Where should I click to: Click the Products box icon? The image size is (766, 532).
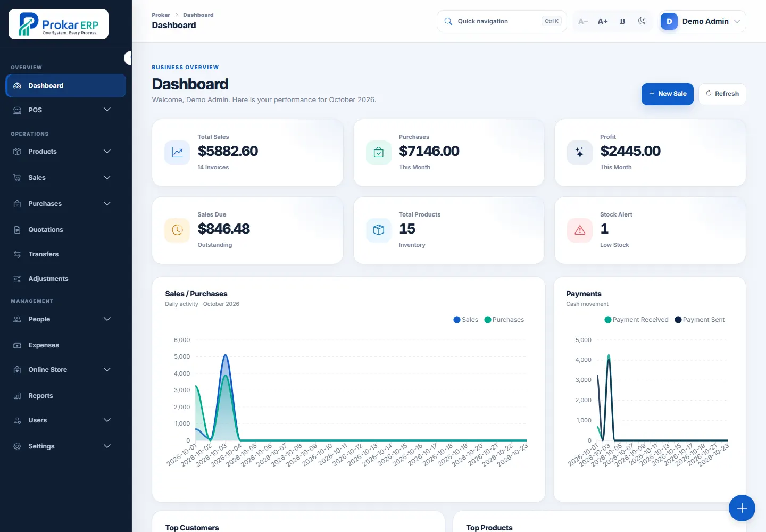click(17, 152)
